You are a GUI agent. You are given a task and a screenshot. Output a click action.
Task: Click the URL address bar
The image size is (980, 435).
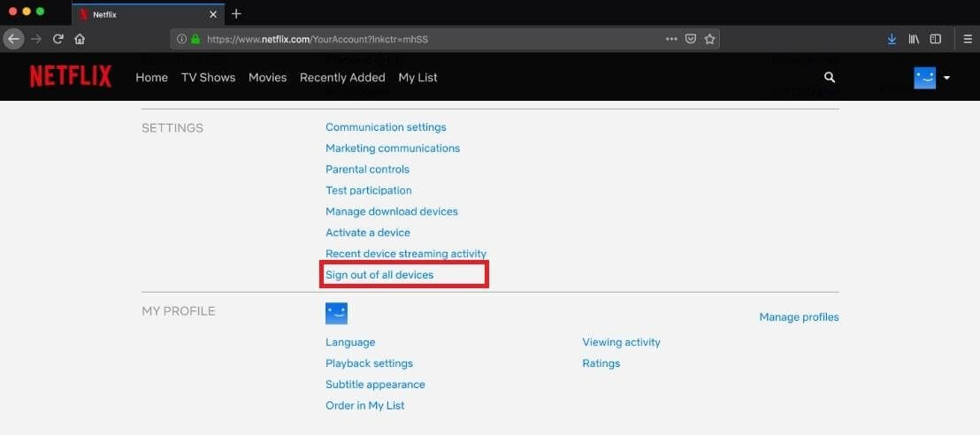point(425,39)
